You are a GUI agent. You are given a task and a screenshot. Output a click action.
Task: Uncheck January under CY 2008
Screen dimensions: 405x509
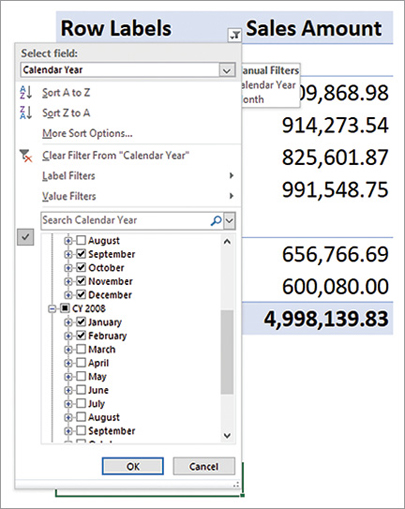coord(81,322)
